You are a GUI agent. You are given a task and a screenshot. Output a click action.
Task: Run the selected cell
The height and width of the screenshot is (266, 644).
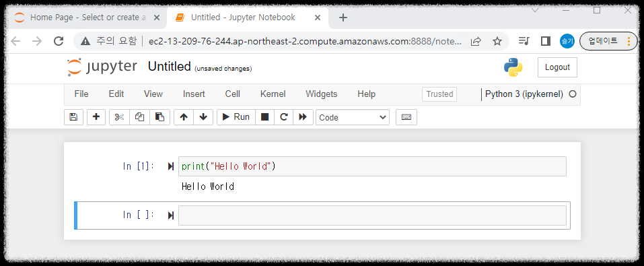[236, 117]
